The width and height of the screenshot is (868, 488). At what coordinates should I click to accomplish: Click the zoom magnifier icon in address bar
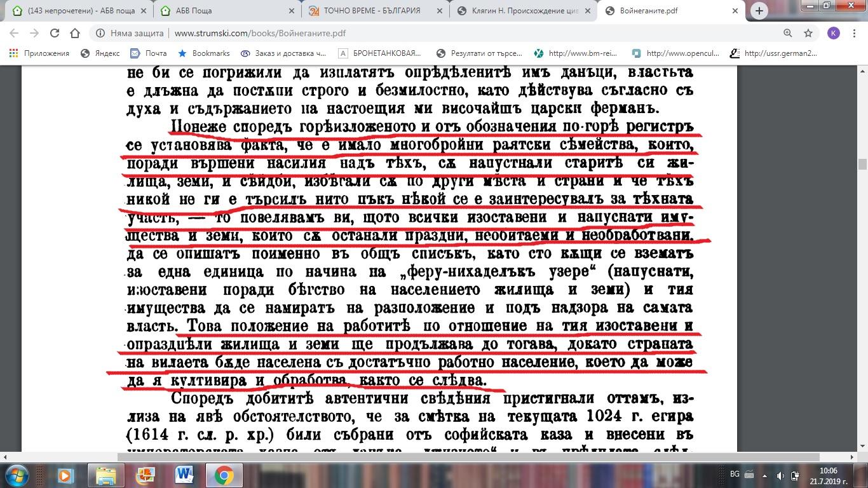coord(788,33)
